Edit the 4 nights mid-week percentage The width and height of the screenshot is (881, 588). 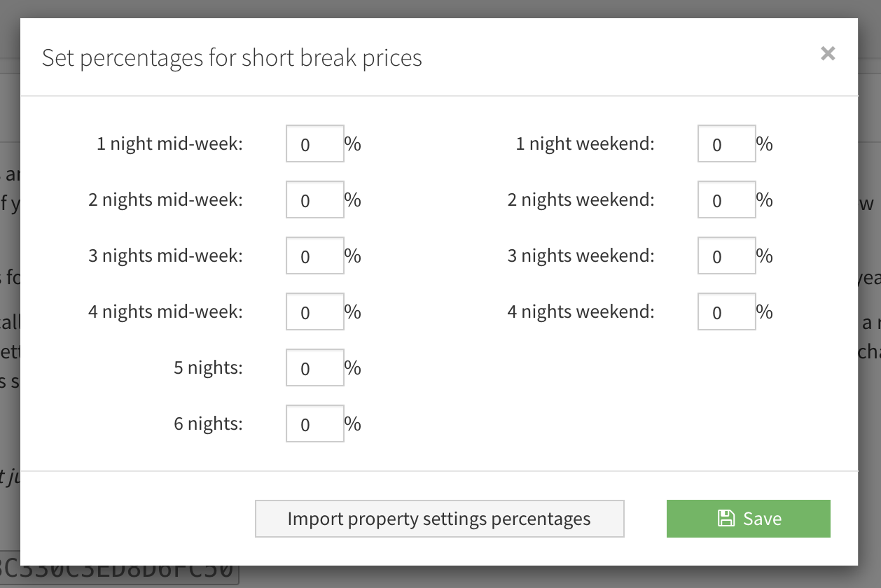click(x=315, y=311)
